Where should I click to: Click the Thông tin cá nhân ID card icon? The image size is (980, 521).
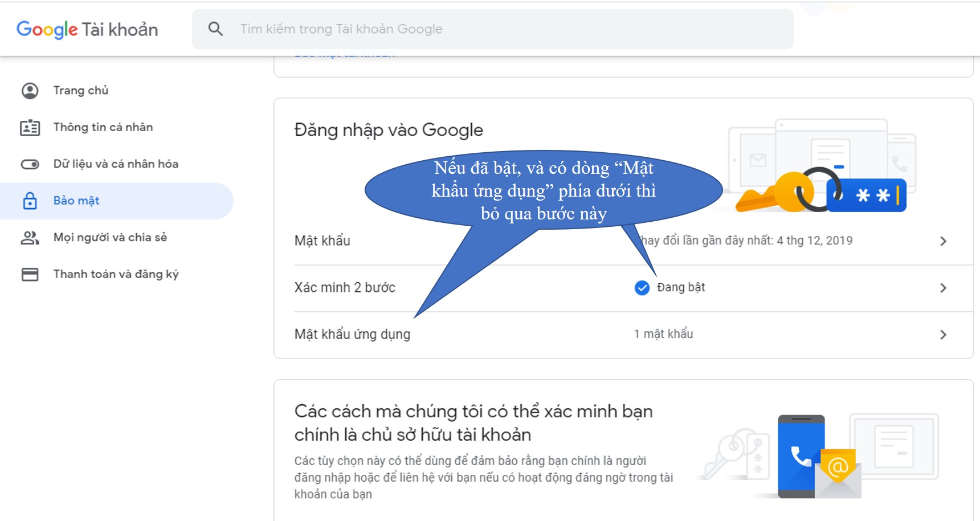30,128
